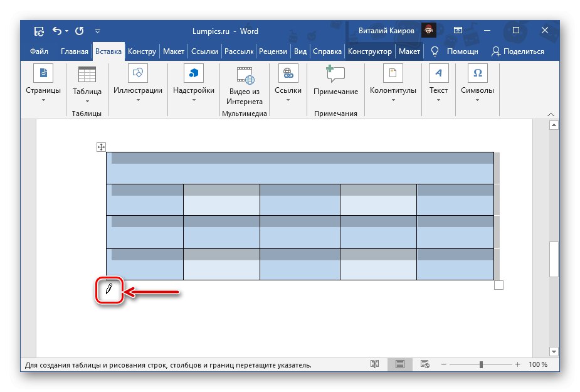Open the Рецензи tab

pos(273,51)
